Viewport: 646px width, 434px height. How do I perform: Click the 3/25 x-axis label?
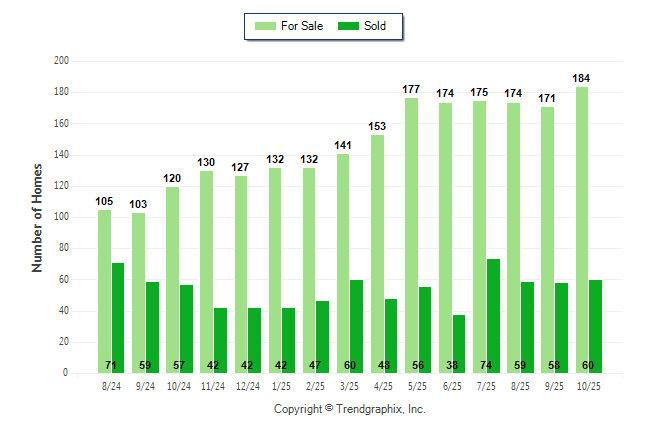(x=349, y=386)
